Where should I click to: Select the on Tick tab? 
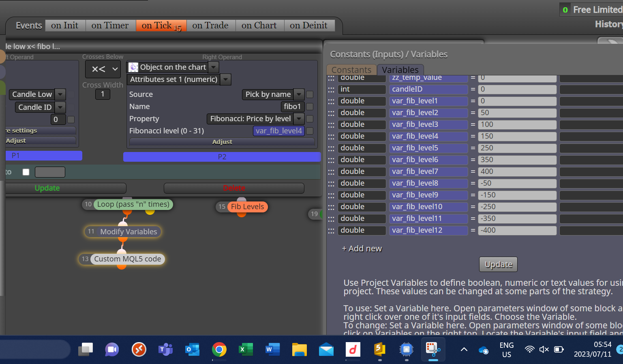click(161, 26)
